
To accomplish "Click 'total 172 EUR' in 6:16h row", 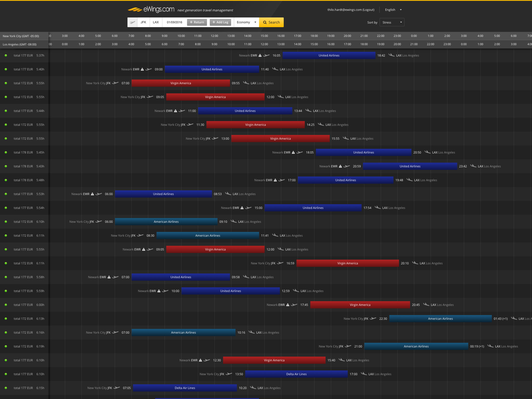I will [x=23, y=332].
